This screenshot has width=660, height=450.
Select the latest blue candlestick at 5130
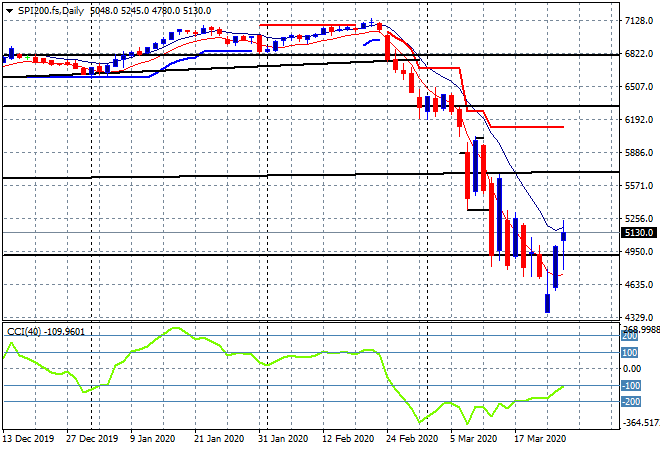564,236
